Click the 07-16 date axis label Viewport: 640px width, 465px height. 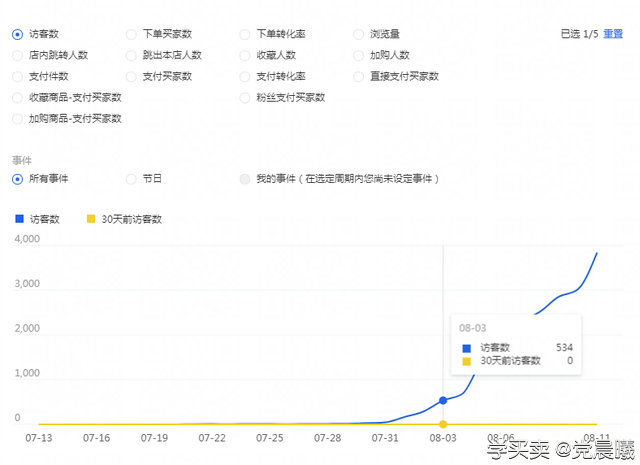coord(96,438)
